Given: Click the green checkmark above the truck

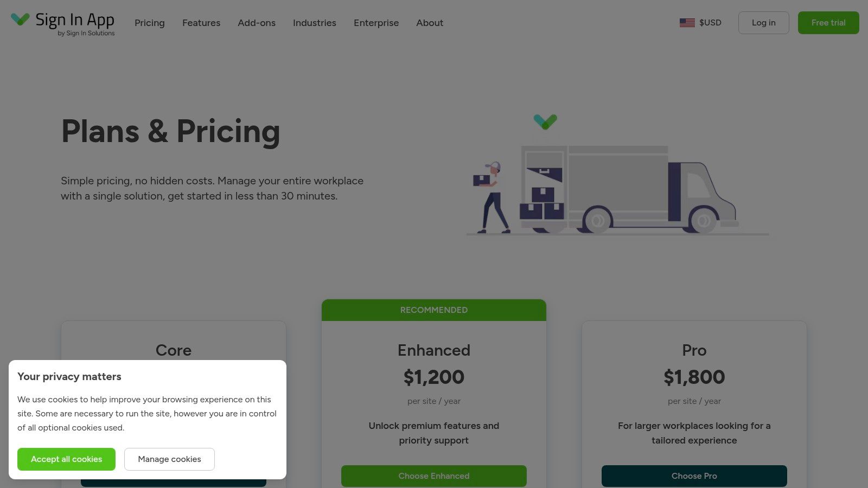Looking at the screenshot, I should pos(545,121).
